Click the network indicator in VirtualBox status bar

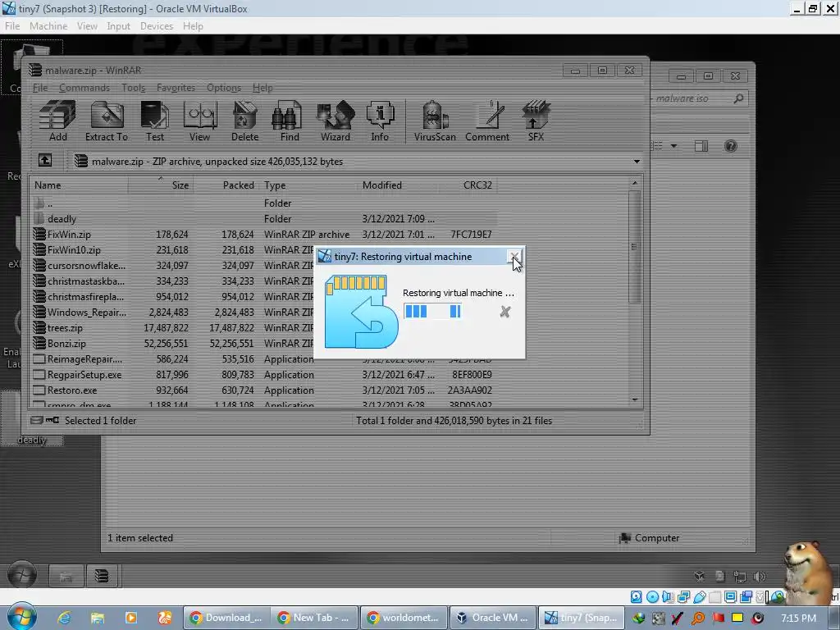coord(683,597)
